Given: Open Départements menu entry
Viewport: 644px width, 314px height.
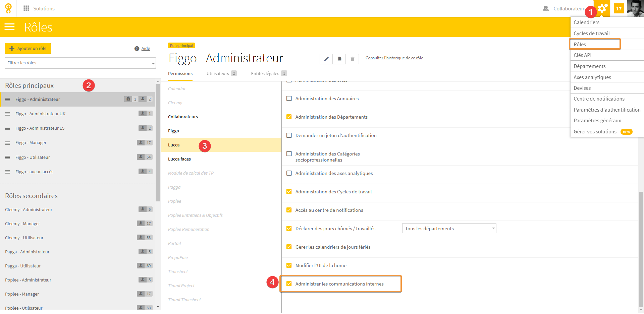Looking at the screenshot, I should pyautogui.click(x=607, y=66).
